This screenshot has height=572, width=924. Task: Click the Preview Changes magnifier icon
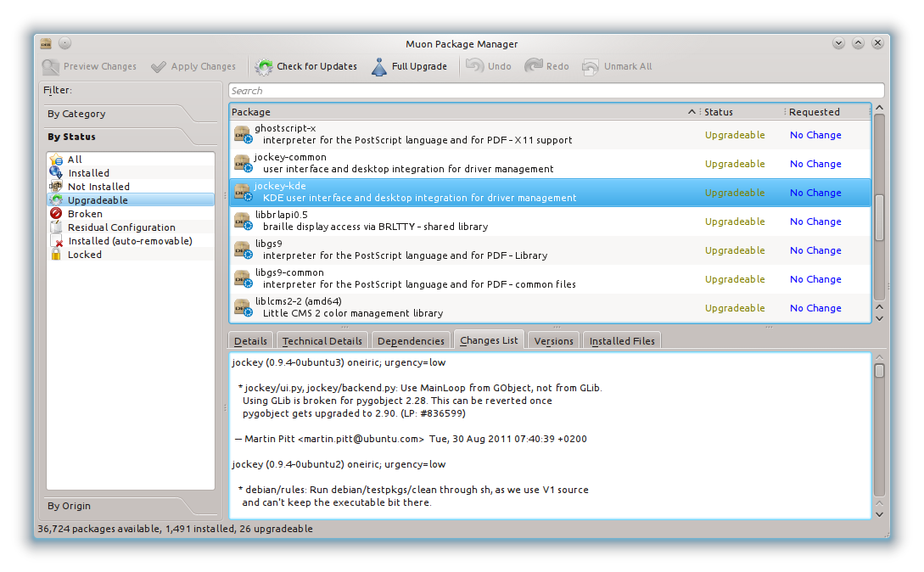pos(51,67)
